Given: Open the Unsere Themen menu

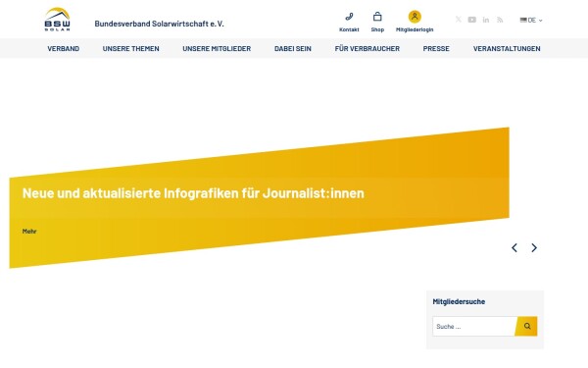Looking at the screenshot, I should tap(131, 48).
